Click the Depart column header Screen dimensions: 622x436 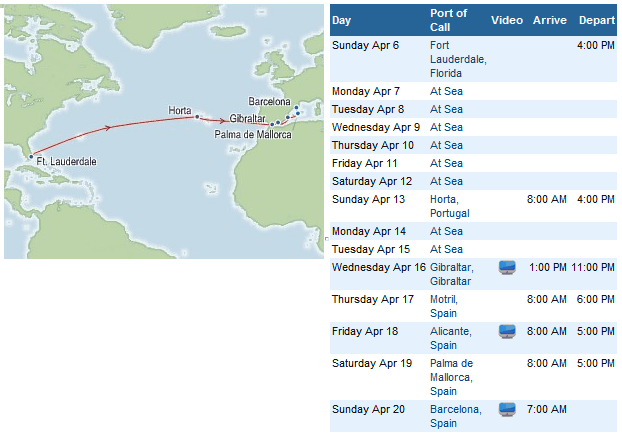(596, 20)
